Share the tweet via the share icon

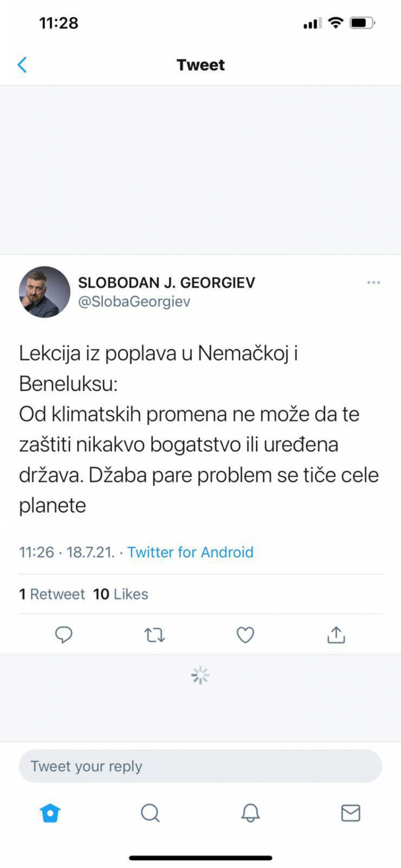(x=336, y=635)
